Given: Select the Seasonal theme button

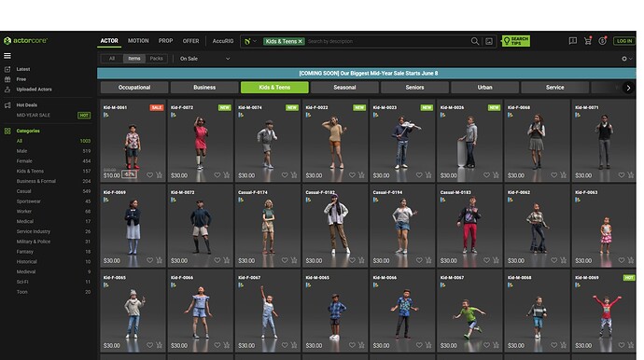Looking at the screenshot, I should click(x=344, y=88).
